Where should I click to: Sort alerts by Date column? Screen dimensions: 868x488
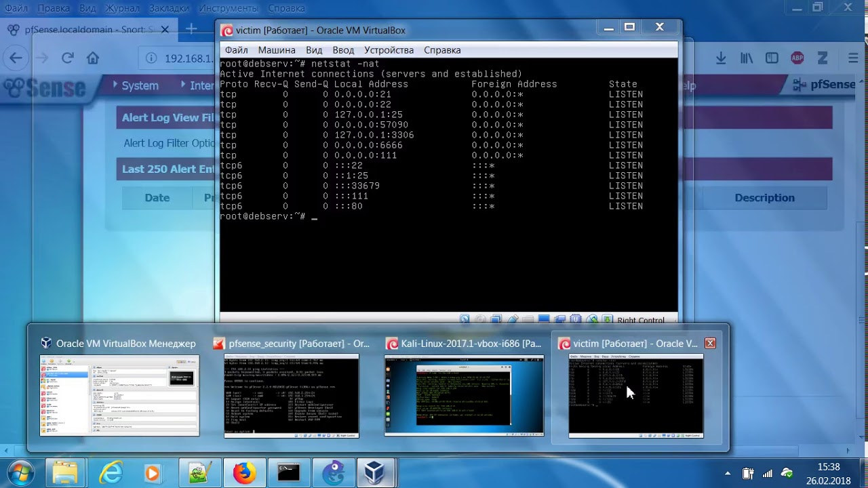pyautogui.click(x=157, y=198)
